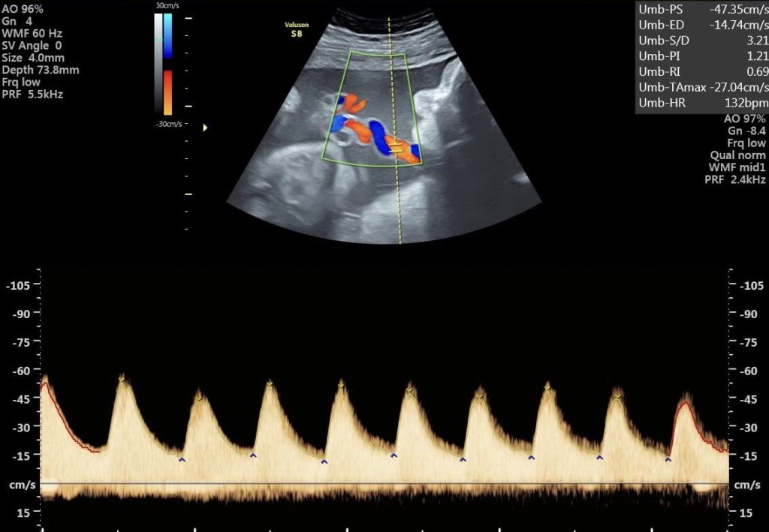769x532 pixels.
Task: Click the Depth 73.8mm parameter
Action: click(40, 71)
